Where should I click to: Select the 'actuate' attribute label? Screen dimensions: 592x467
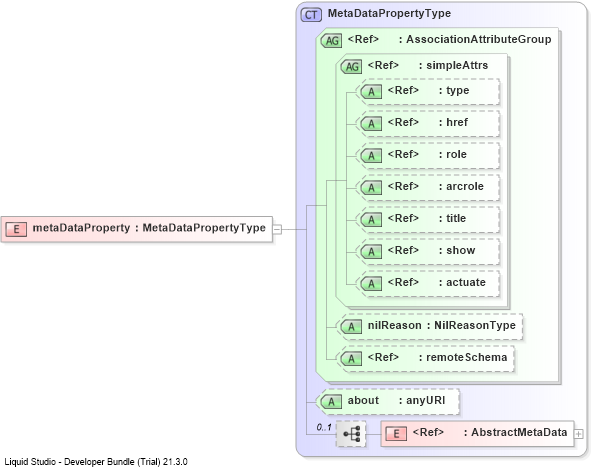click(x=466, y=282)
